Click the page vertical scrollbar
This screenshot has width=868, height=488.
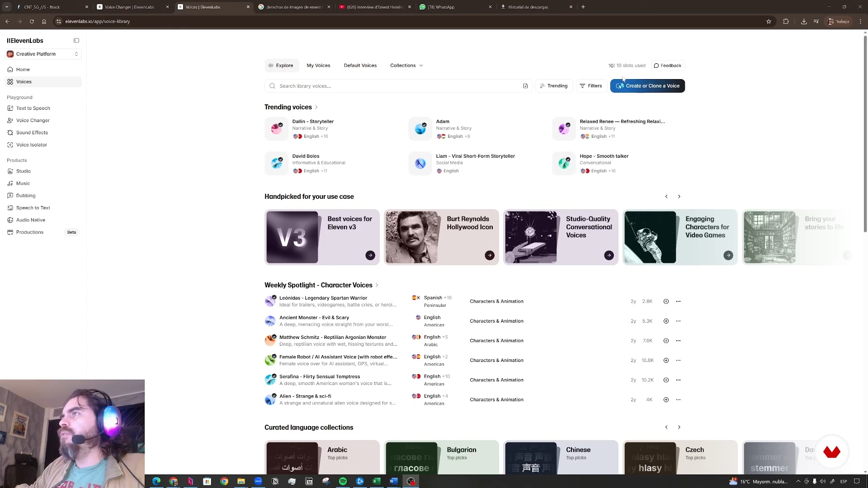(865, 136)
